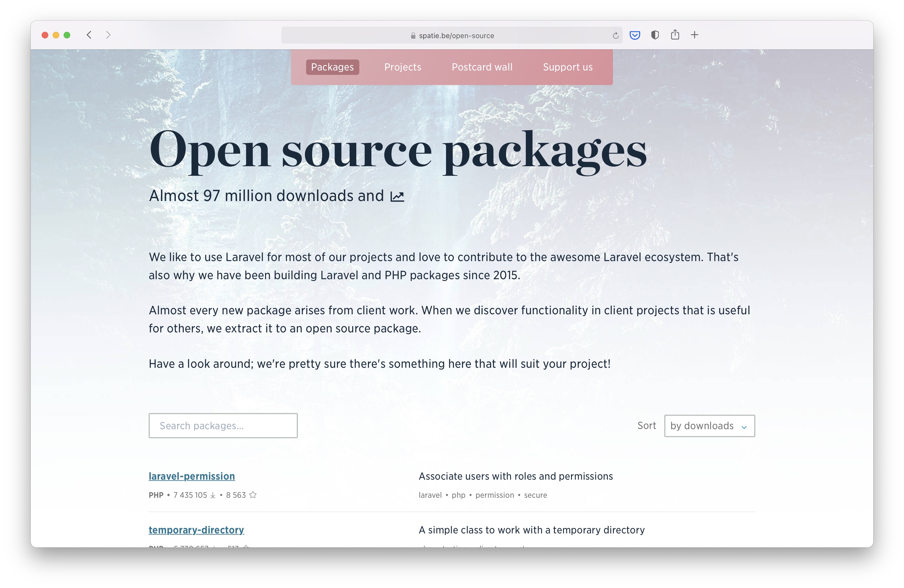Viewport: 904px width, 588px height.
Task: Open the temporary-directory package link
Action: pyautogui.click(x=196, y=530)
